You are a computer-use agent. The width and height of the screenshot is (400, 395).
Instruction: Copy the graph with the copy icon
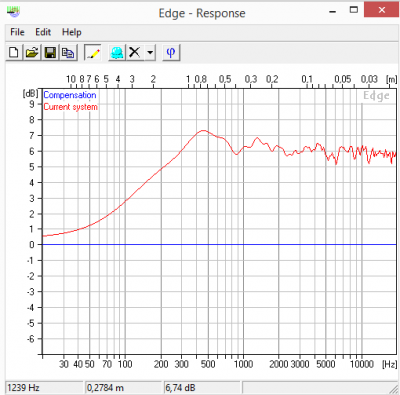pos(68,52)
